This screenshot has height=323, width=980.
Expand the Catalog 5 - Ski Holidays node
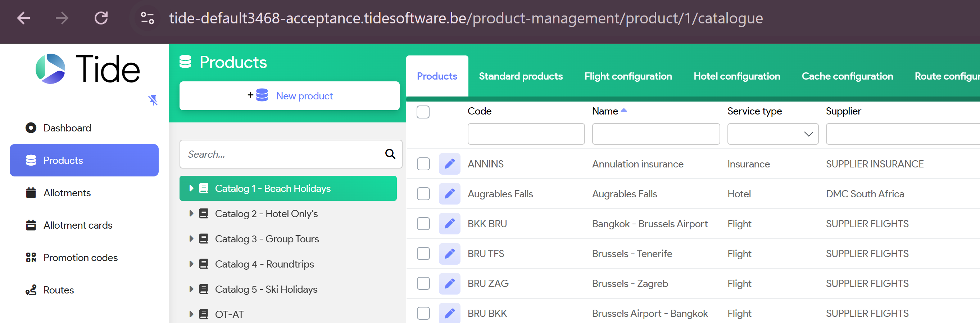click(191, 289)
